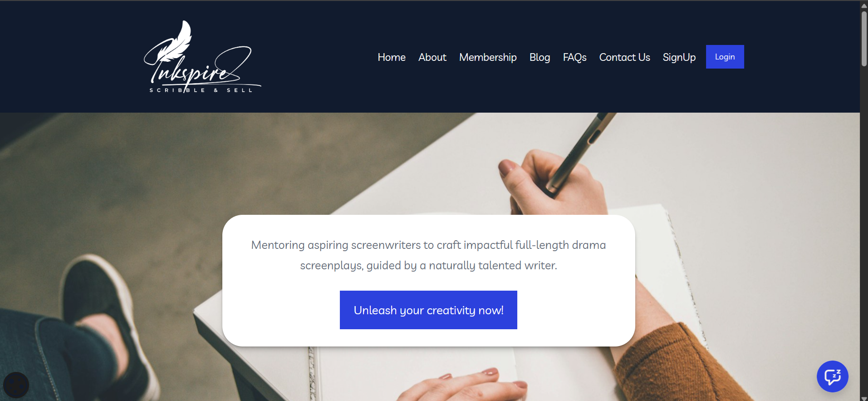This screenshot has height=401, width=868.
Task: Click the SCRIBBLE & SELL logo tagline
Action: click(x=201, y=90)
